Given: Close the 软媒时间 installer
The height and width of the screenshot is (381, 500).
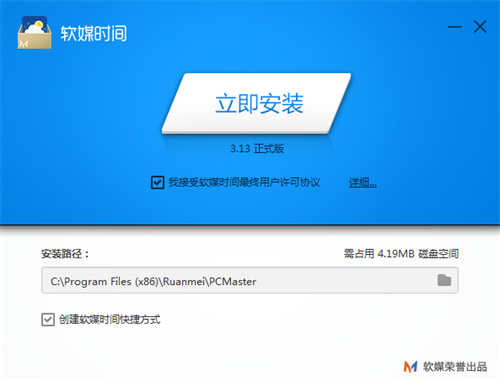Looking at the screenshot, I should [x=480, y=27].
